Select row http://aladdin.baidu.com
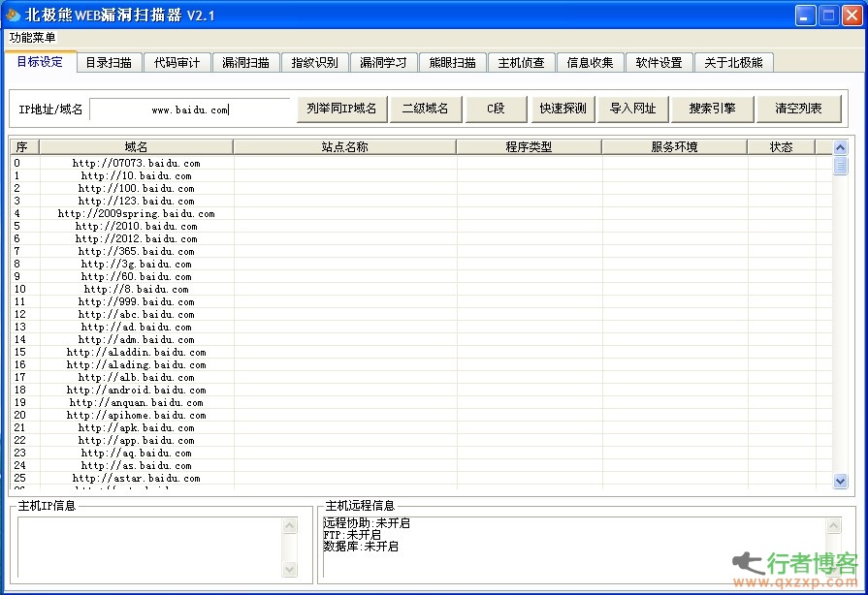Viewport: 868px width, 595px height. [x=421, y=352]
